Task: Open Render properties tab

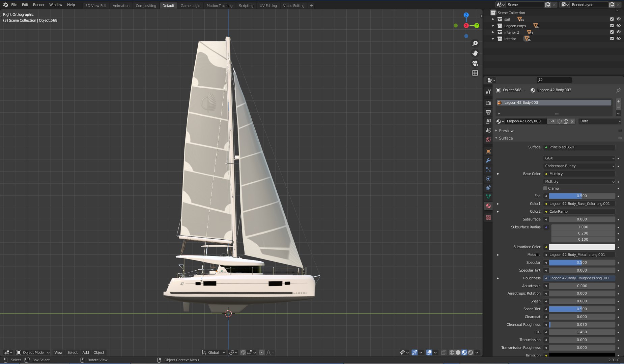Action: pos(488,103)
